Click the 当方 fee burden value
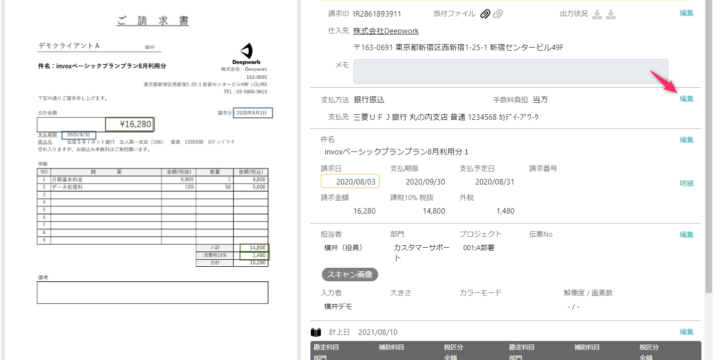Screen dimensions: 720x360 click(540, 100)
